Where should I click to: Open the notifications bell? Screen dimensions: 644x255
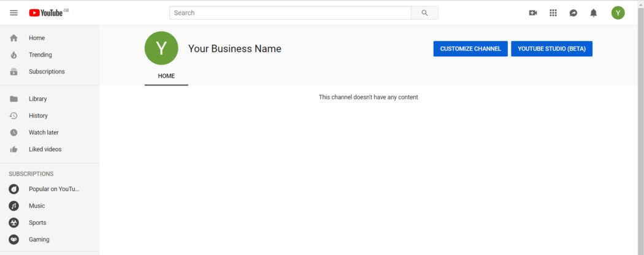point(593,13)
